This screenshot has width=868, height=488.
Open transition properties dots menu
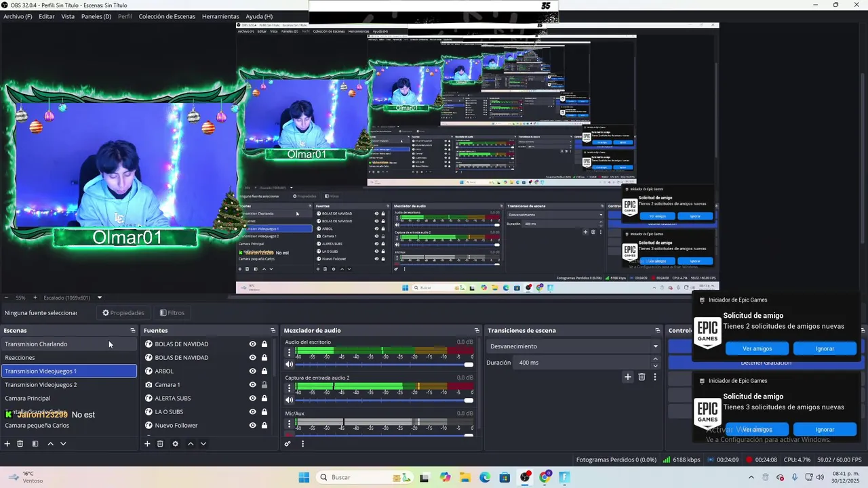(x=654, y=377)
